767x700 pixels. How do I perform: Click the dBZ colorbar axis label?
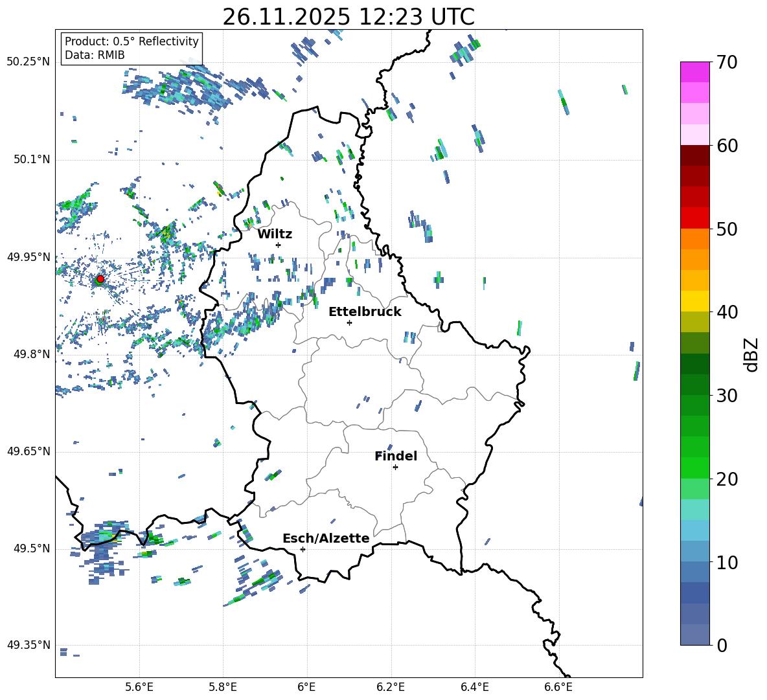point(751,354)
